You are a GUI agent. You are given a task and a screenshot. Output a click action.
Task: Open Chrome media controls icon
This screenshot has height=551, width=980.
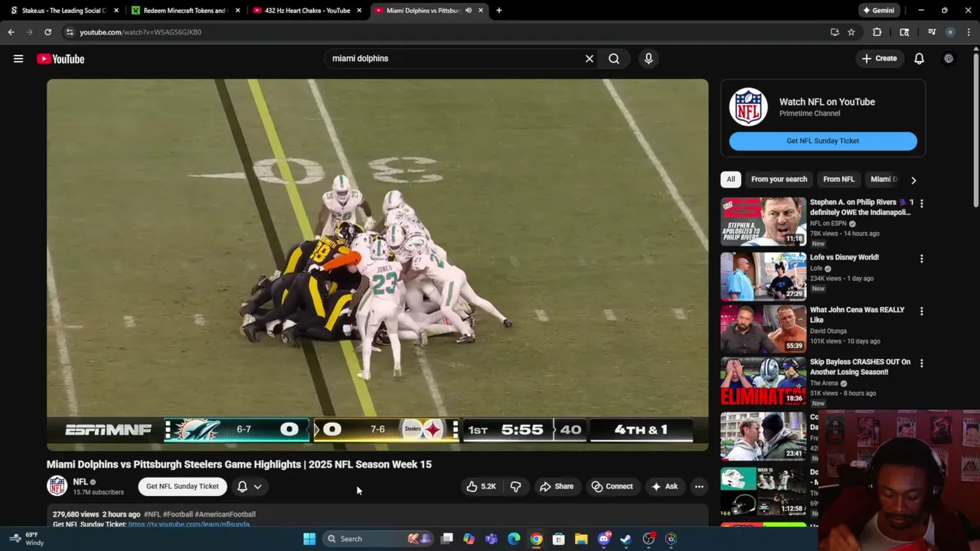coord(932,32)
